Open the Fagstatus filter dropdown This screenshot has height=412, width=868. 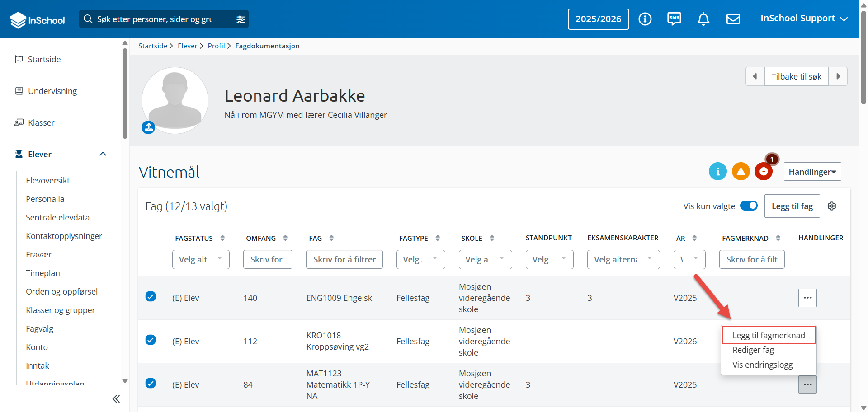click(x=201, y=259)
